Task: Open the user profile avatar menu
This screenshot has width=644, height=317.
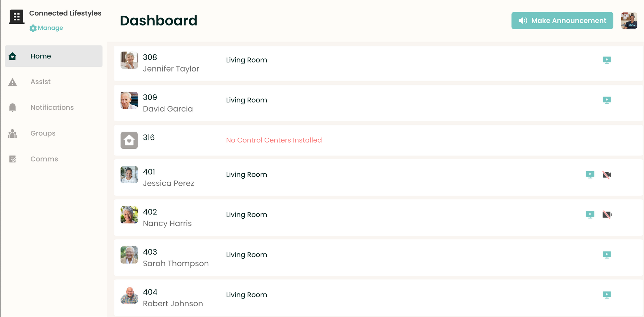Action: tap(629, 20)
